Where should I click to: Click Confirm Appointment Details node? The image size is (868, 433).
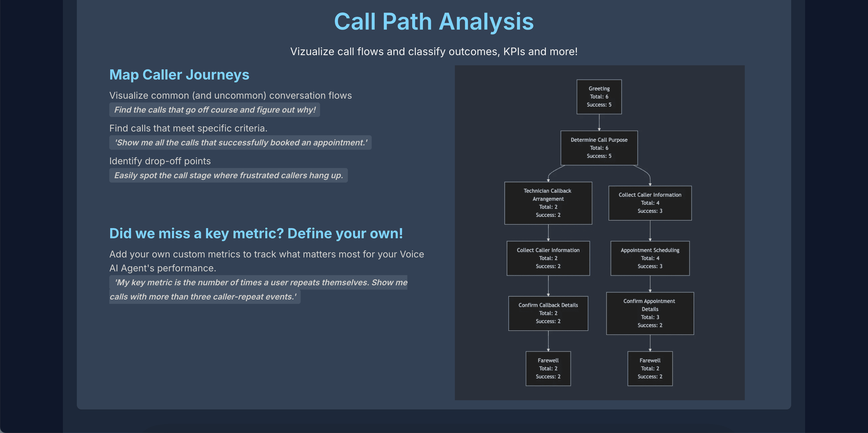point(650,313)
